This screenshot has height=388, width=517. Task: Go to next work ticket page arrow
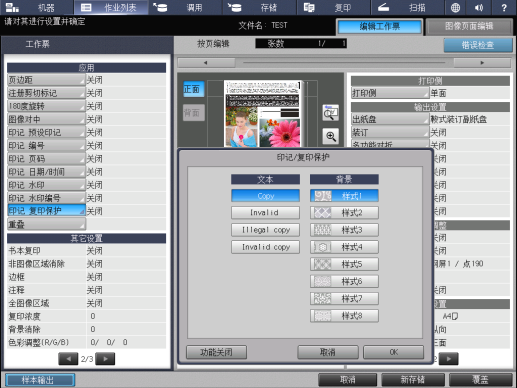(105, 359)
